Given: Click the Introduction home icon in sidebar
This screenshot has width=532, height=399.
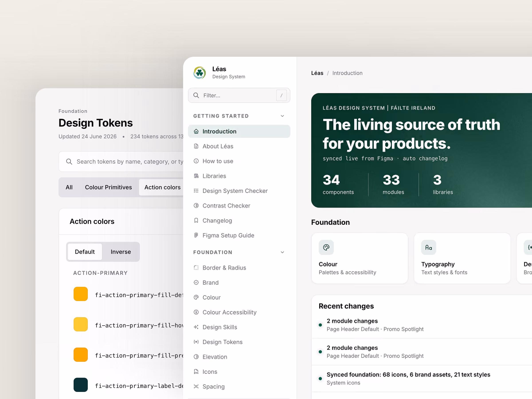Looking at the screenshot, I should coord(196,131).
